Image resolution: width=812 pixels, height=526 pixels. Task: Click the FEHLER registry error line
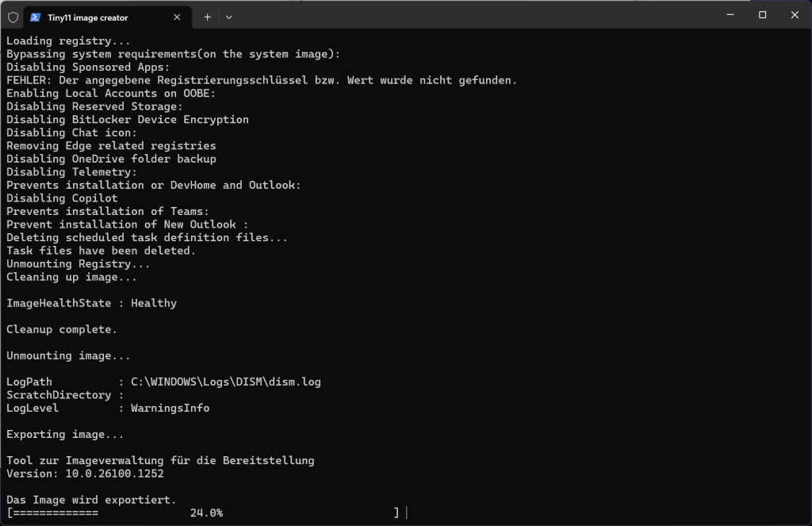(262, 80)
